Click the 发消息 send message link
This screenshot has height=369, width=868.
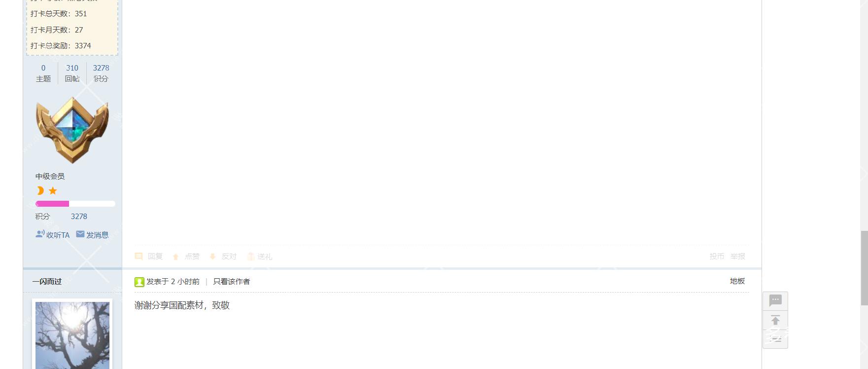93,235
